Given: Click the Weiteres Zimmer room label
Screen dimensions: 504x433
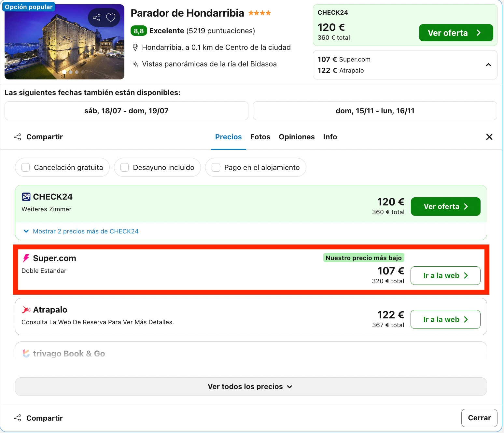Looking at the screenshot, I should click(47, 209).
